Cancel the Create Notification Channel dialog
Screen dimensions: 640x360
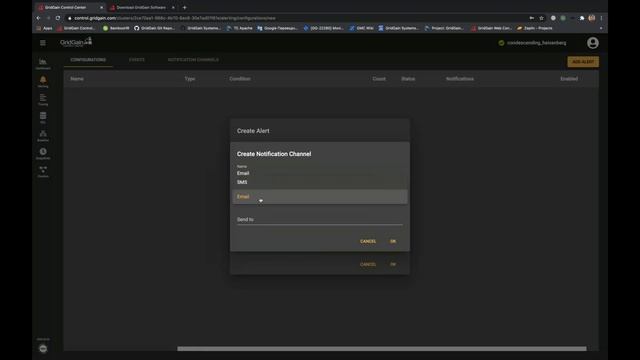coord(368,241)
